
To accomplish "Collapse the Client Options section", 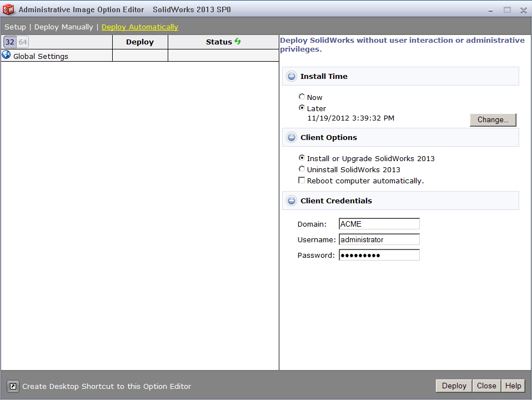I will (x=292, y=137).
